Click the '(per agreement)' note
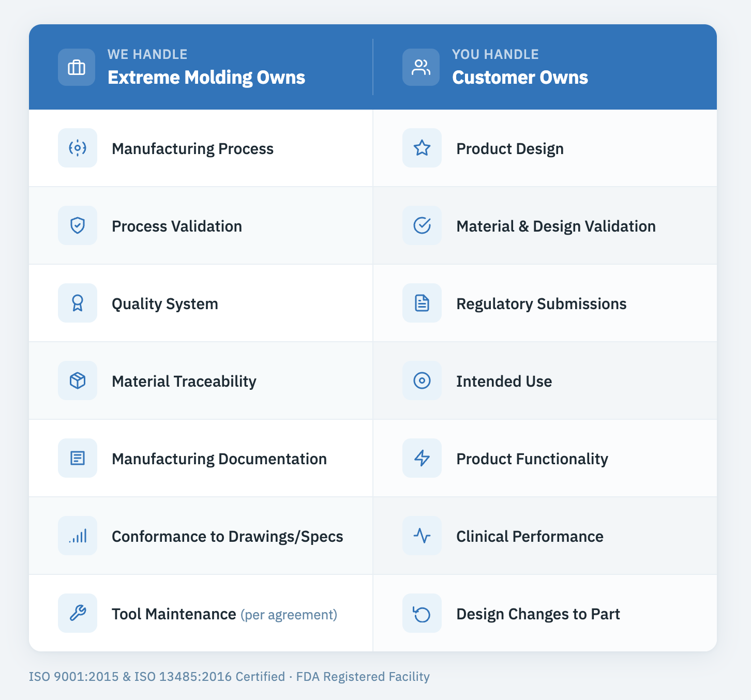 tap(289, 615)
